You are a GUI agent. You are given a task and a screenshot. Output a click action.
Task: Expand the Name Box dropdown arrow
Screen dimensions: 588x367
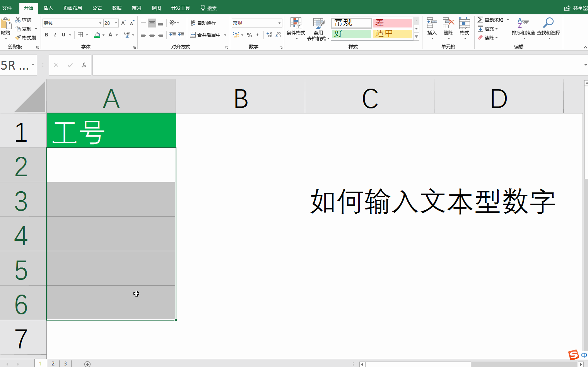point(33,65)
